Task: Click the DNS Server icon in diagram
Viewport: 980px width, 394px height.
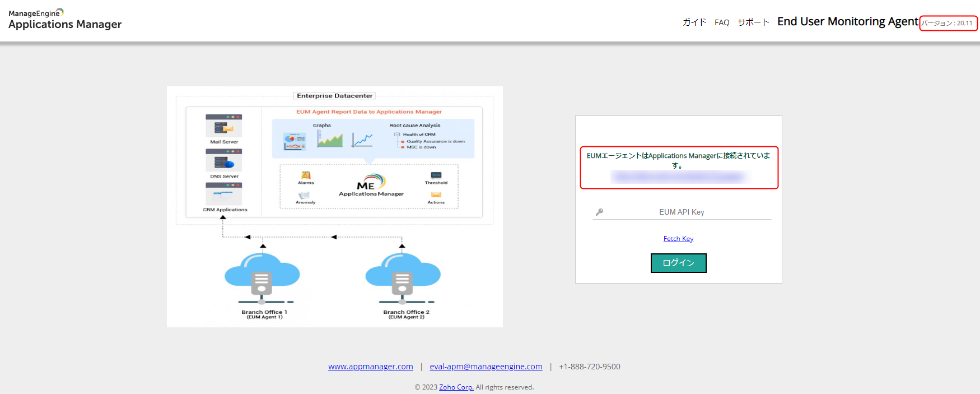Action: (223, 160)
